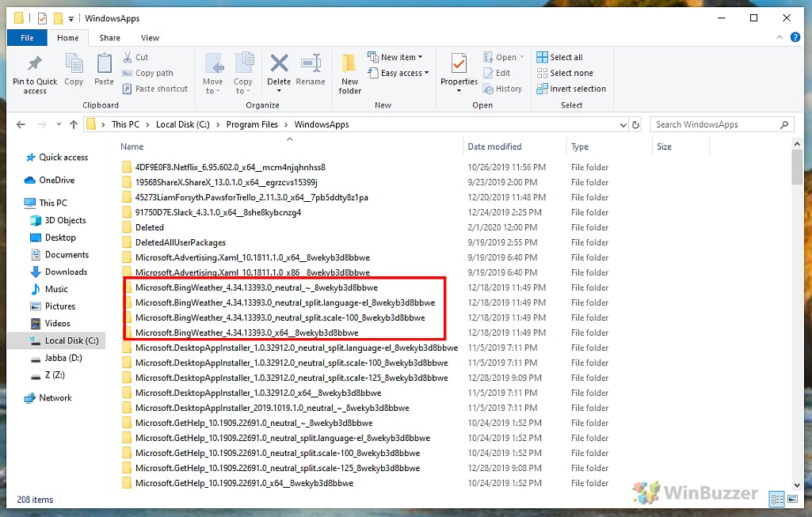812x517 pixels.
Task: Click title bar new folder icon
Action: click(x=58, y=19)
